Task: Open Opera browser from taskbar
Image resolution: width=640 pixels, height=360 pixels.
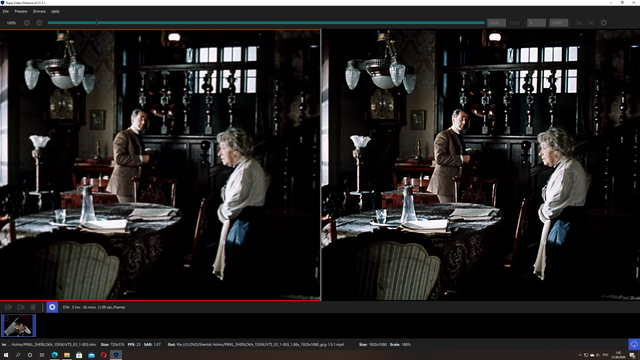Action: (x=104, y=355)
